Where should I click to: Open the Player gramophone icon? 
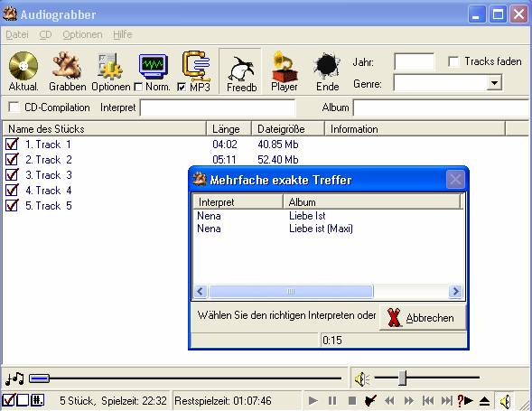(285, 66)
